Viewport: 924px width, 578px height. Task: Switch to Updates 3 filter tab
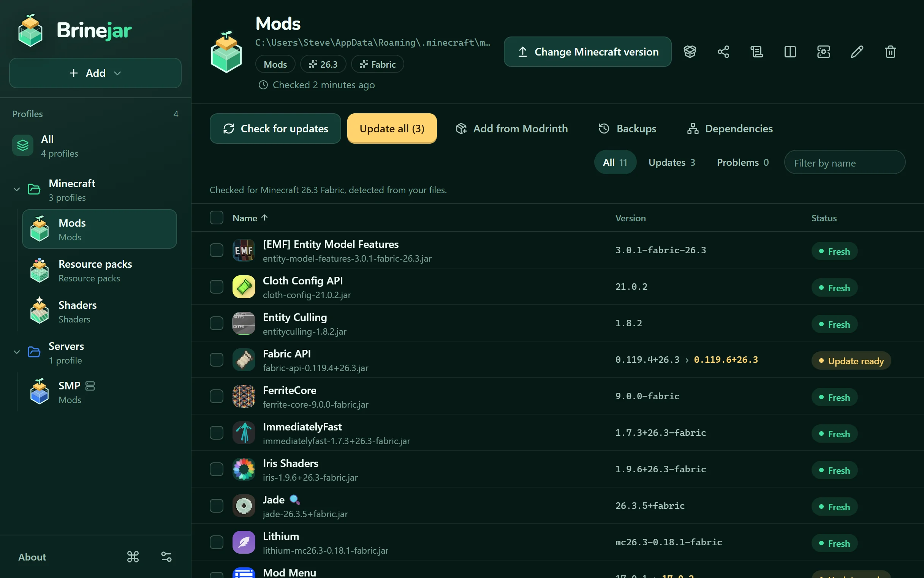click(x=672, y=162)
